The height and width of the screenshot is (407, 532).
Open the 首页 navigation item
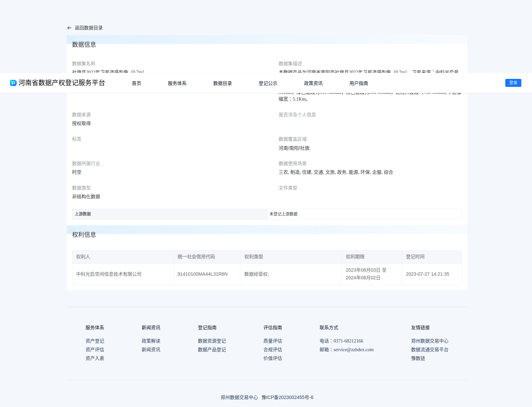coord(137,83)
